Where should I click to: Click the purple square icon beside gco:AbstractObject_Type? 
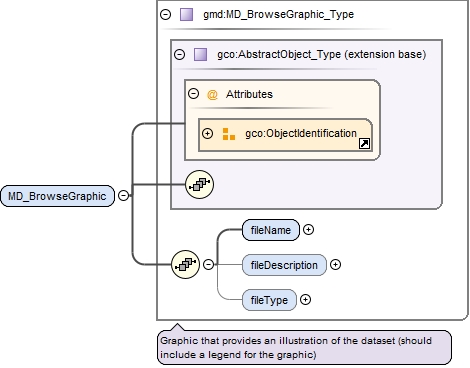click(200, 54)
